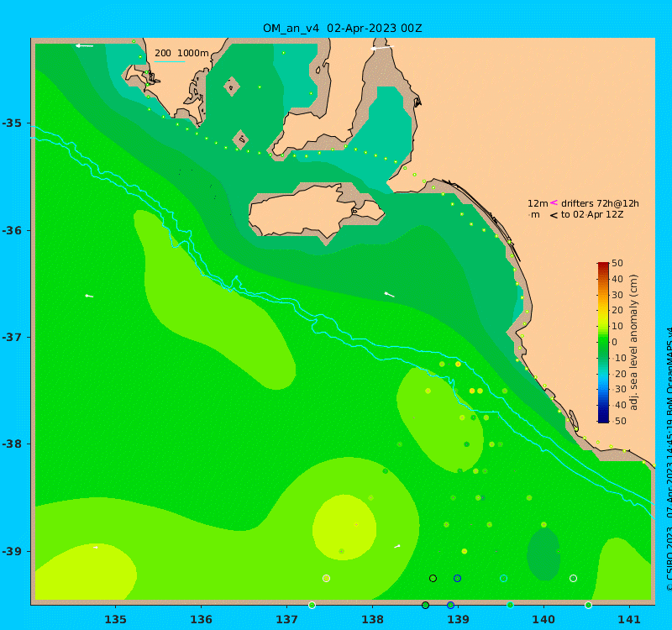
Task: Click longitude label 141
Action: point(629,619)
